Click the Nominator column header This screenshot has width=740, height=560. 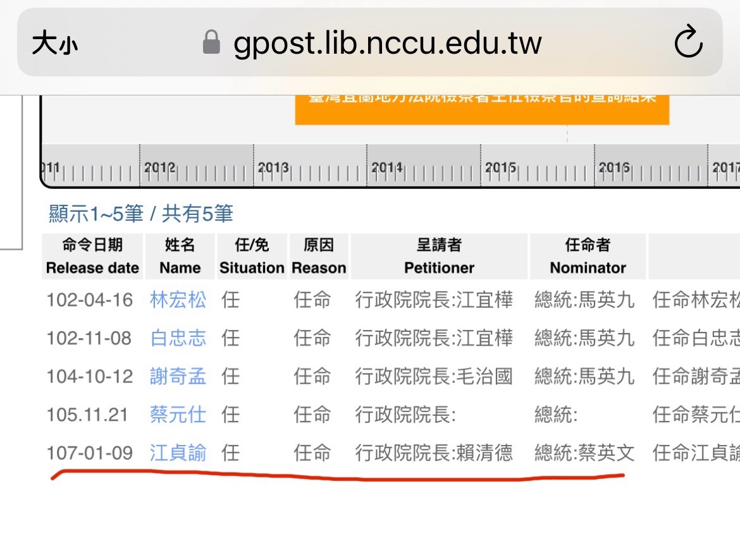588,257
